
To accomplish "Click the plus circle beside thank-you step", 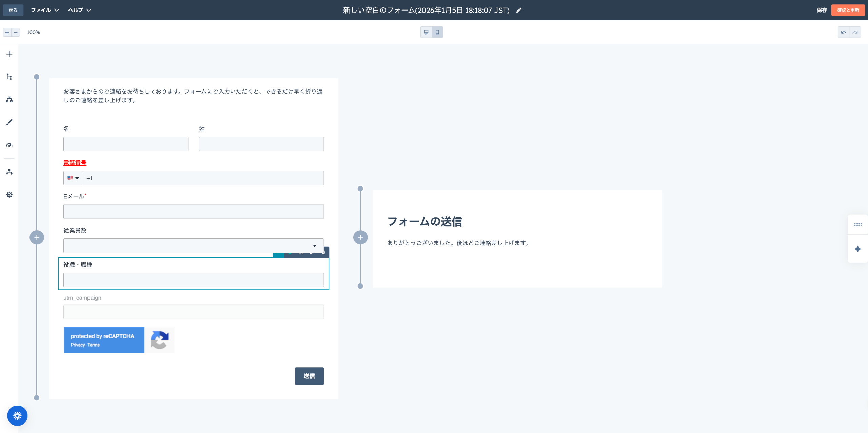I will (360, 237).
